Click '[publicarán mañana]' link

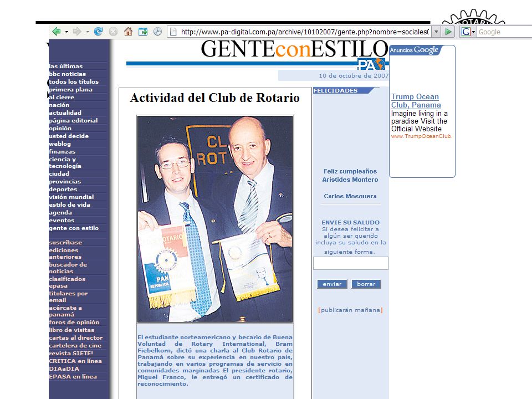(350, 310)
